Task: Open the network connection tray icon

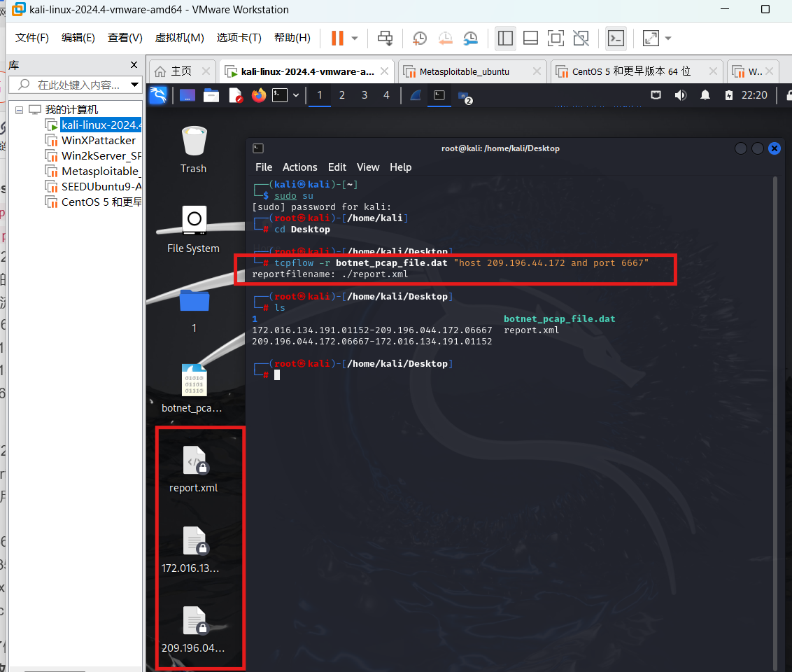Action: pos(656,95)
